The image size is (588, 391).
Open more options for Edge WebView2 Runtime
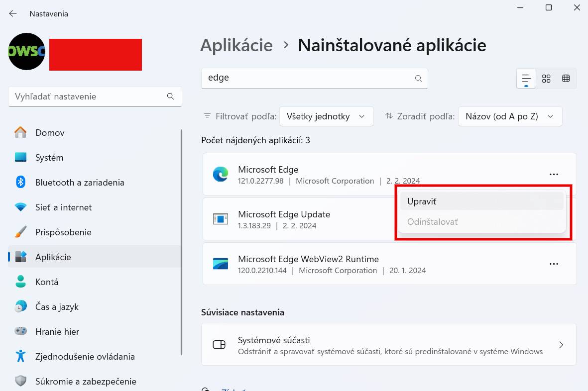[554, 264]
